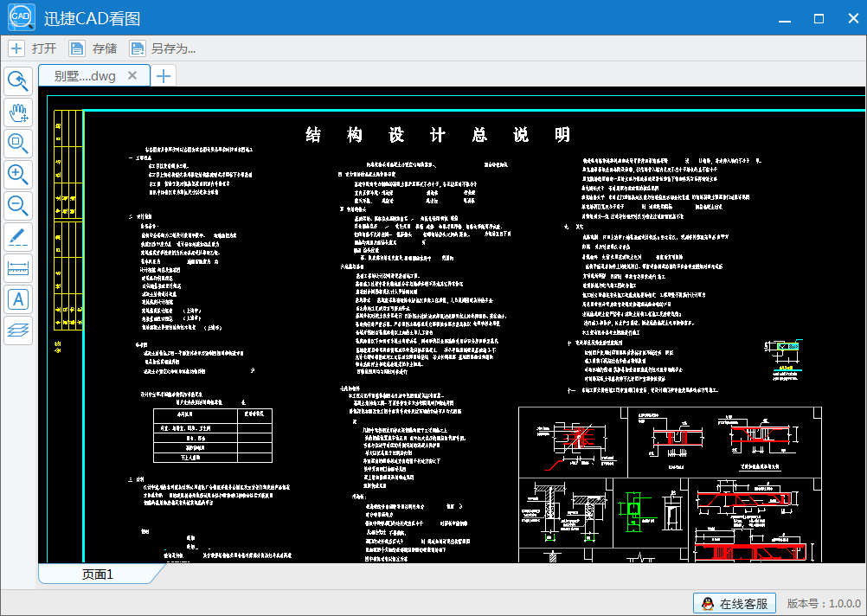This screenshot has height=616, width=867.
Task: Maximize the 迅捷CAD看图 window
Action: click(819, 18)
